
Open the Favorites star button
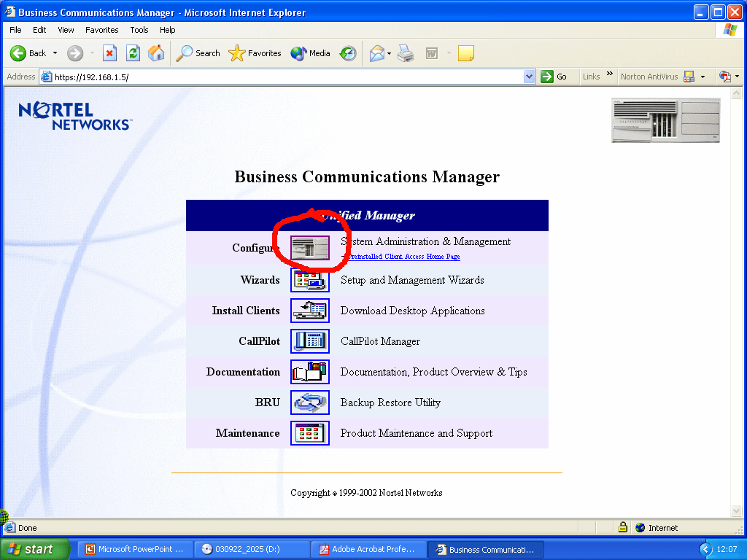point(255,53)
